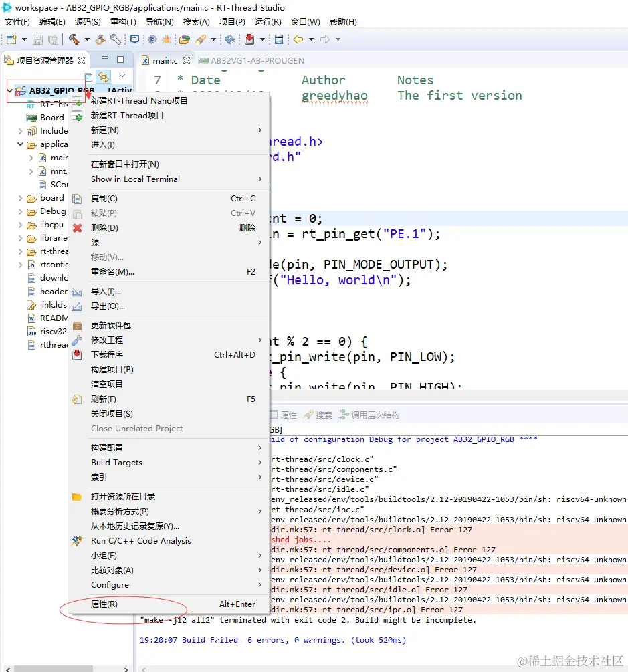This screenshot has height=672, width=628.
Task: Click the Rebuild hammer-with-arrows icon
Action: click(x=101, y=39)
